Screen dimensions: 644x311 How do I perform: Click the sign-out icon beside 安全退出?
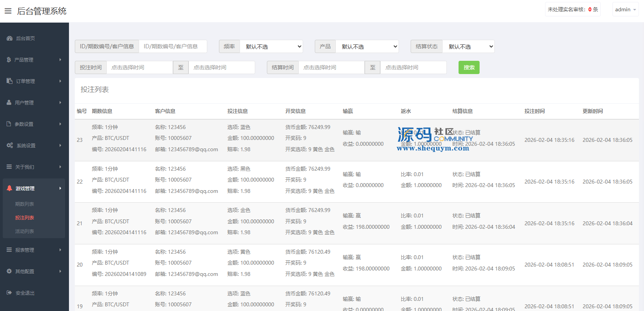coord(9,293)
